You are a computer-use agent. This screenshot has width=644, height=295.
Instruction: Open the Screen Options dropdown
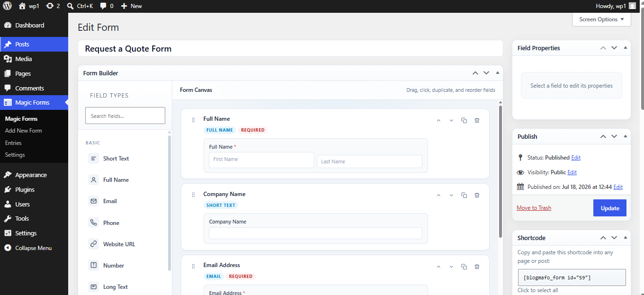(x=601, y=19)
